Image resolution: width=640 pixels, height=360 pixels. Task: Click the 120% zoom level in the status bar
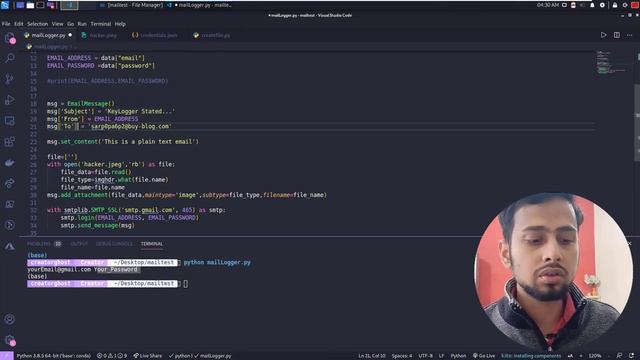(x=595, y=356)
